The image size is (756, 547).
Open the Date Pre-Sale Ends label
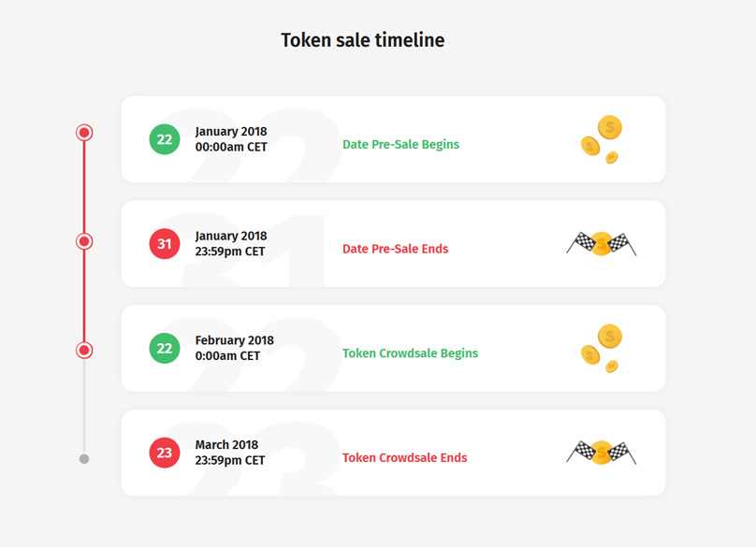(x=396, y=249)
